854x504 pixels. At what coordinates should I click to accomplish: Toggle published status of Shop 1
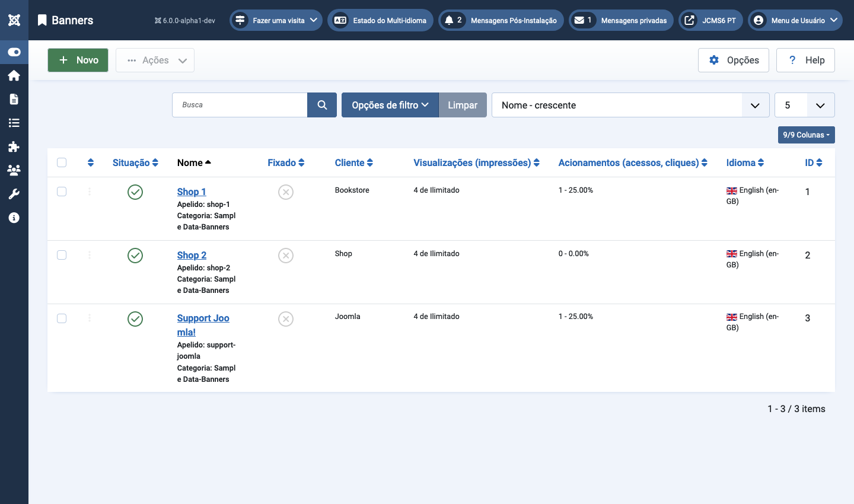coord(135,192)
